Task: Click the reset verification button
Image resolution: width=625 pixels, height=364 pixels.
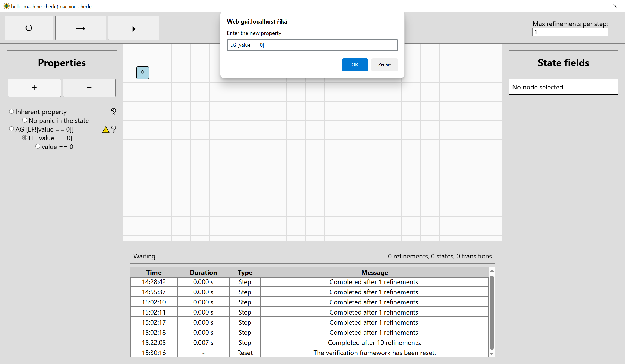Action: click(29, 28)
